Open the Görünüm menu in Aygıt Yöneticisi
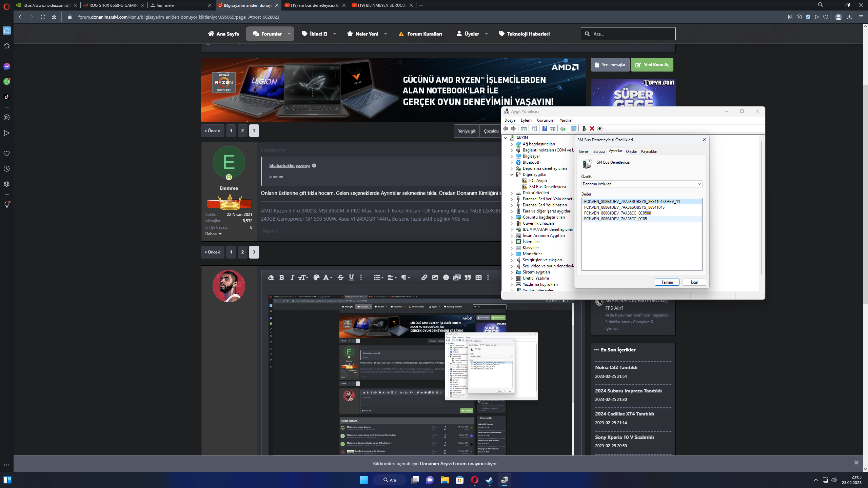 tap(546, 120)
